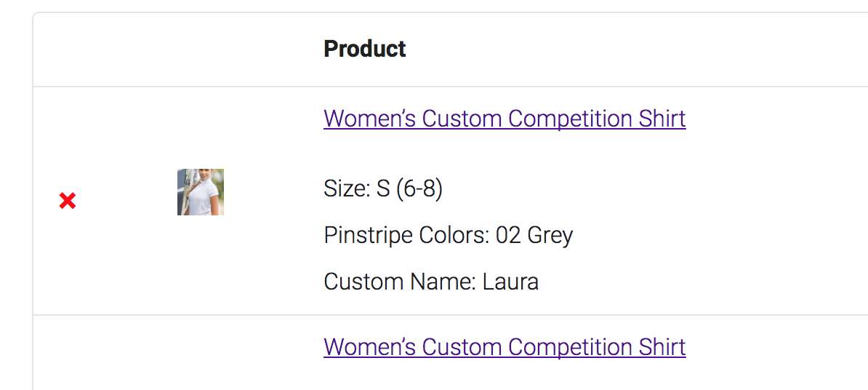Remove the first shirt using the red X
The width and height of the screenshot is (868, 390).
tap(68, 202)
